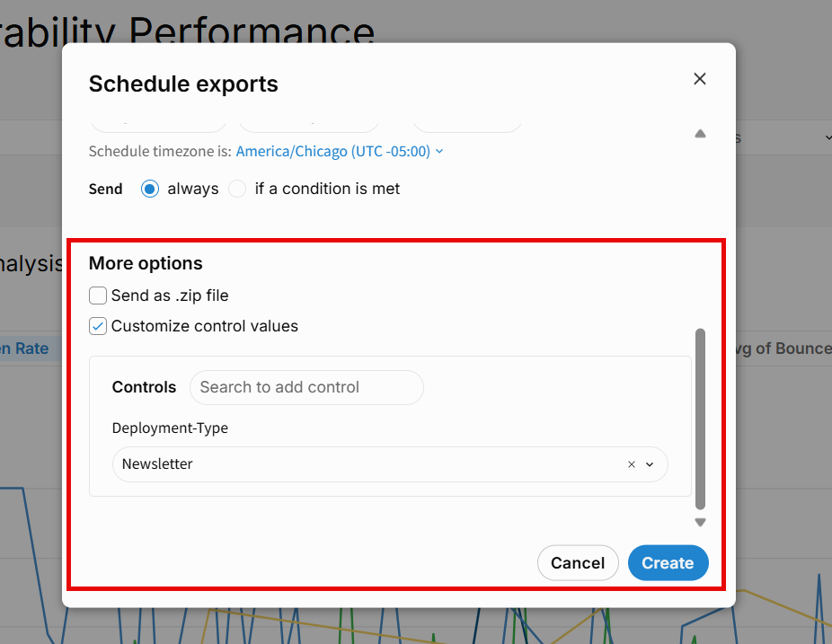The height and width of the screenshot is (644, 832).
Task: Select the partially hidden Open Rate tab
Action: tap(27, 348)
